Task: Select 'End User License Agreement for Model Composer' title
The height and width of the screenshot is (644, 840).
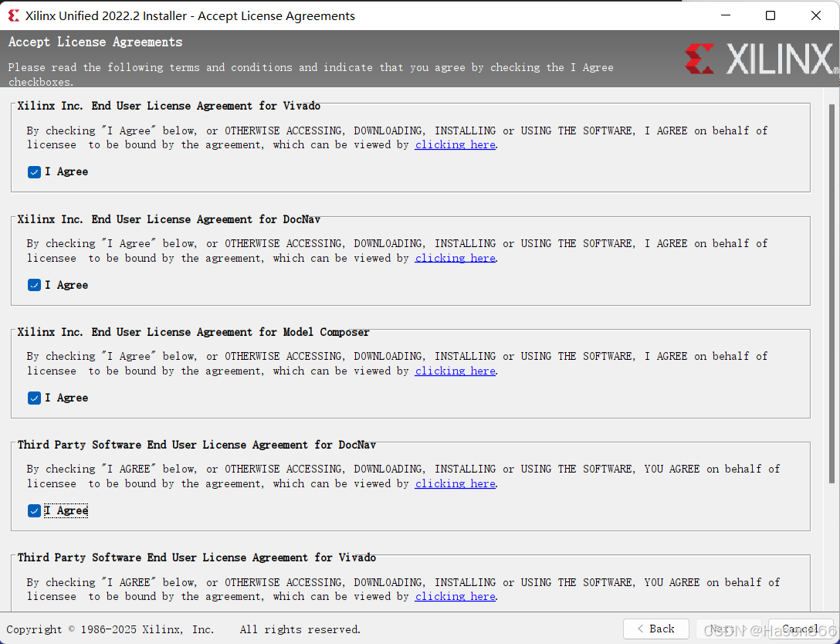Action: (230, 332)
